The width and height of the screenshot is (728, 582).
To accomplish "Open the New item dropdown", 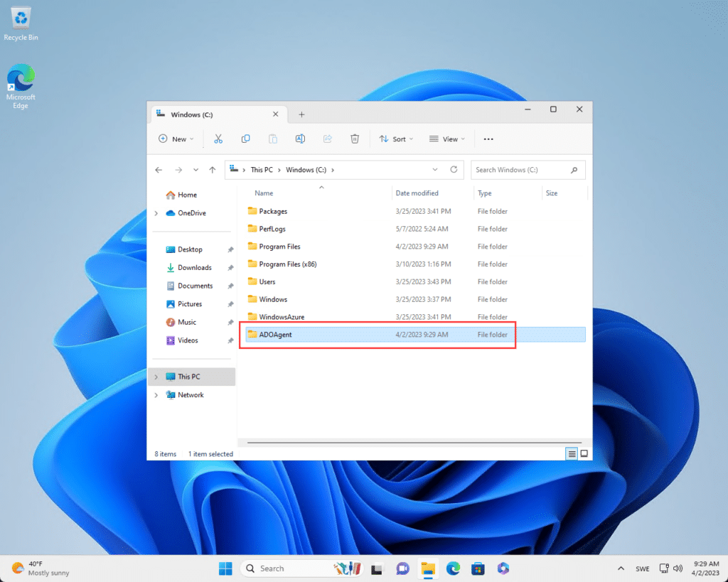I will [176, 139].
